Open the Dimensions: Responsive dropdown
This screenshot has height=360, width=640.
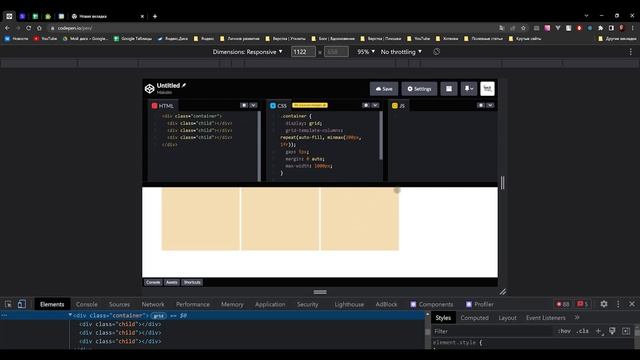[247, 52]
